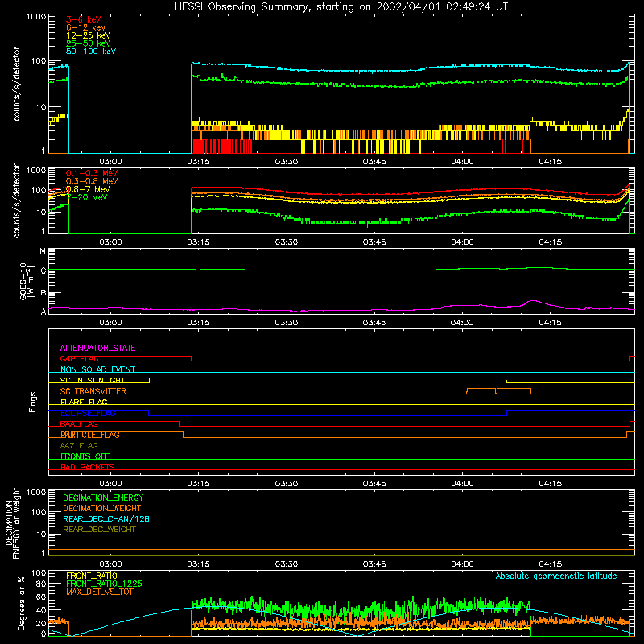This screenshot has width=644, height=644.
Task: Select the PARTICLE_FLAG label
Action: point(90,435)
